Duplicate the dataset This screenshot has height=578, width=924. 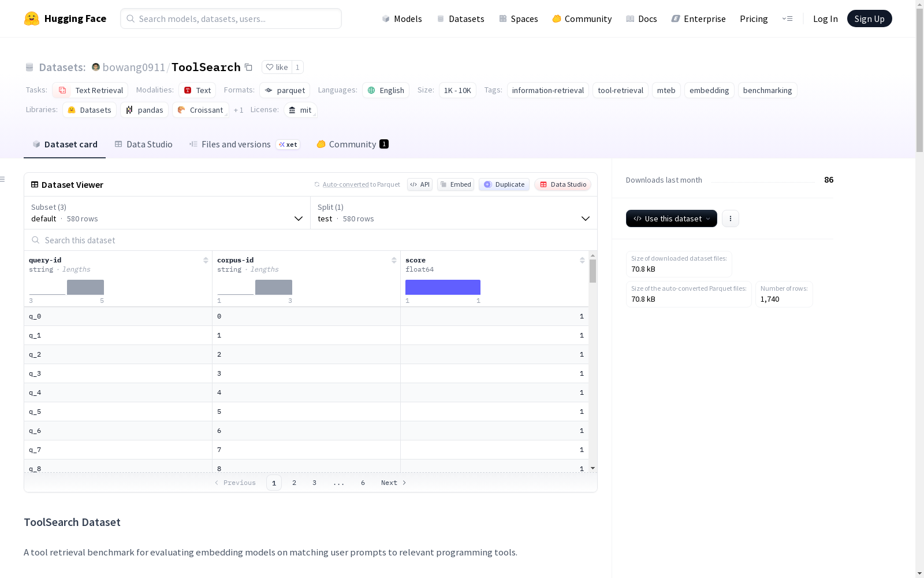click(x=504, y=184)
